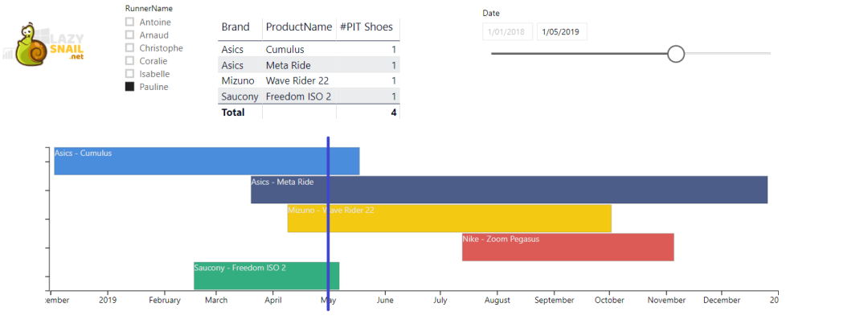Image resolution: width=868 pixels, height=324 pixels.
Task: Click the light slider track right of handle
Action: pyautogui.click(x=728, y=54)
